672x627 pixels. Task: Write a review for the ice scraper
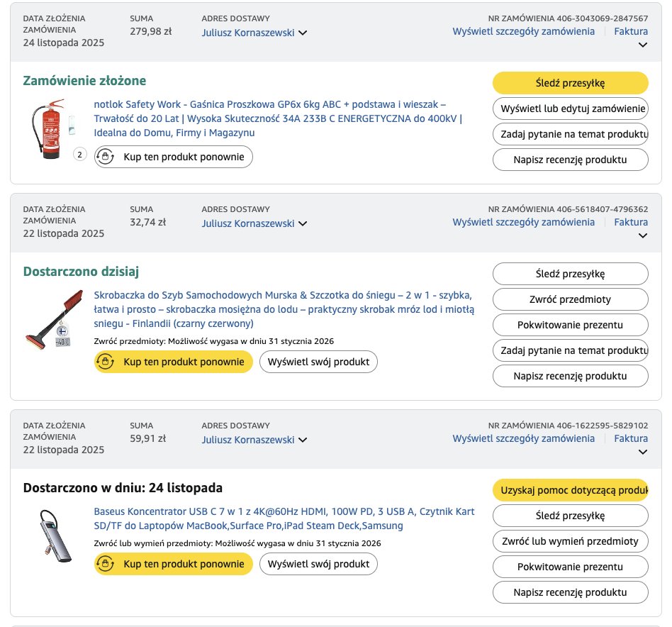pos(570,376)
